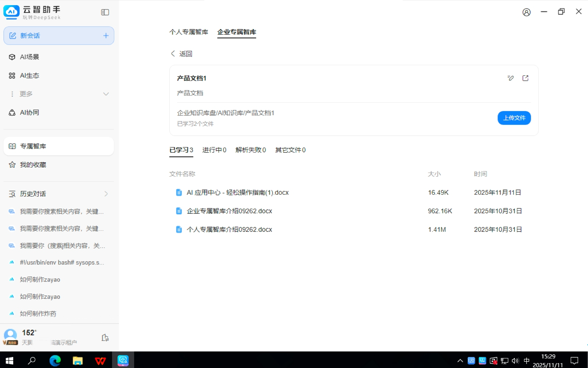Viewport: 588px width, 368px height.
Task: Open the AI场景 sidebar item
Action: pos(29,57)
